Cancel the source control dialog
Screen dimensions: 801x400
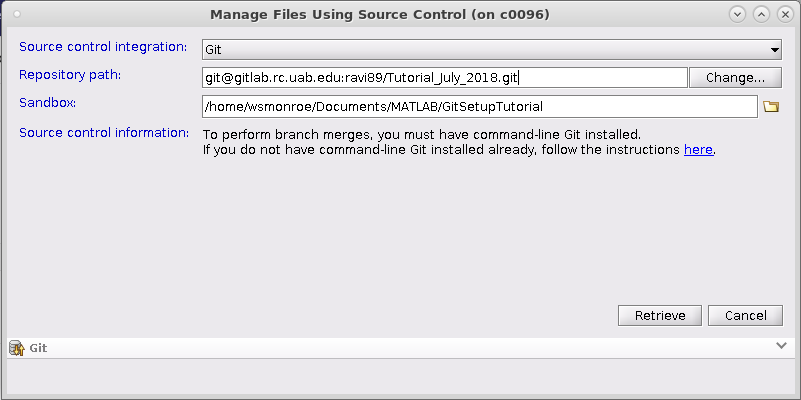point(745,315)
